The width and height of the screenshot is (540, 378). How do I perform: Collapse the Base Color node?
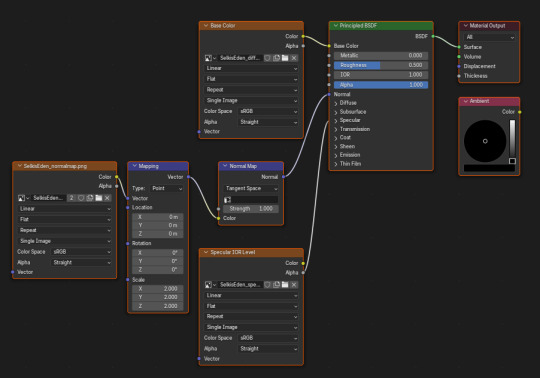point(206,25)
